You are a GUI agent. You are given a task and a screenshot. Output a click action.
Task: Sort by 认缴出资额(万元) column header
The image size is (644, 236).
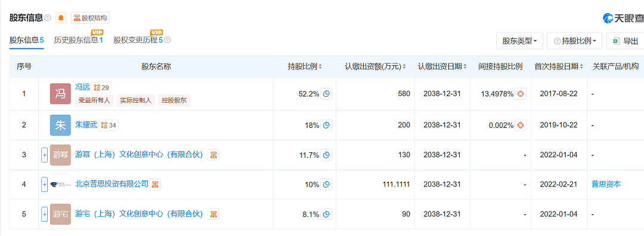click(x=376, y=67)
